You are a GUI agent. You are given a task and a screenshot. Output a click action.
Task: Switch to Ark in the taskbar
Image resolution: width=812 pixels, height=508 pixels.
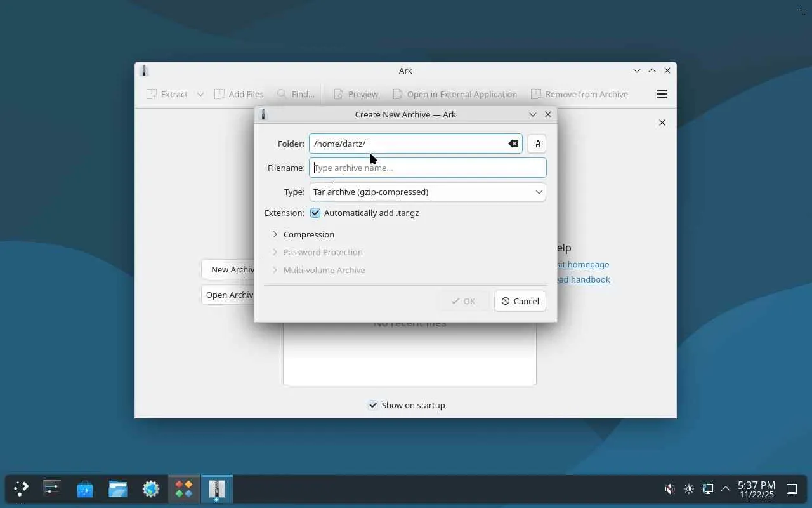point(217,489)
